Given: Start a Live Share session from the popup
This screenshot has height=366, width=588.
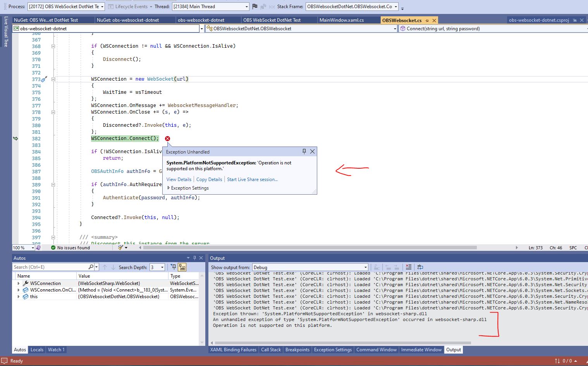Looking at the screenshot, I should (252, 179).
